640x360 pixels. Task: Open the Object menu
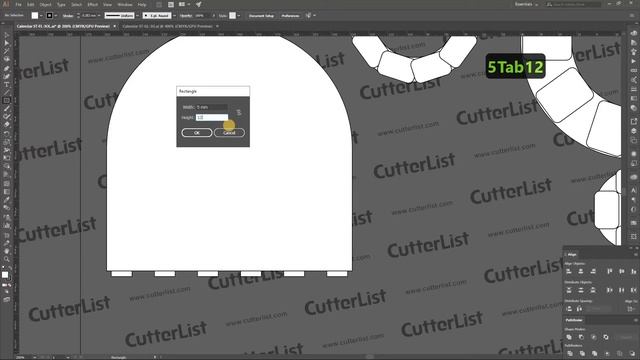pyautogui.click(x=45, y=4)
